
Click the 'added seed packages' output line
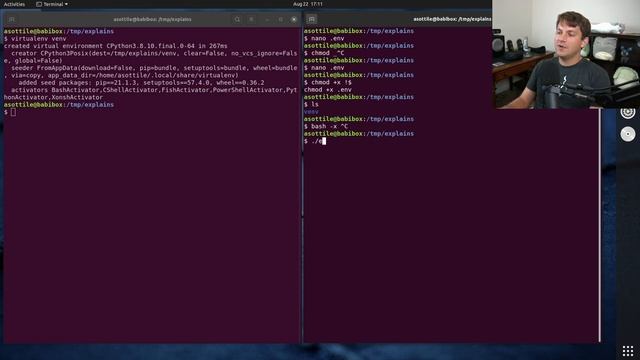[x=141, y=83]
